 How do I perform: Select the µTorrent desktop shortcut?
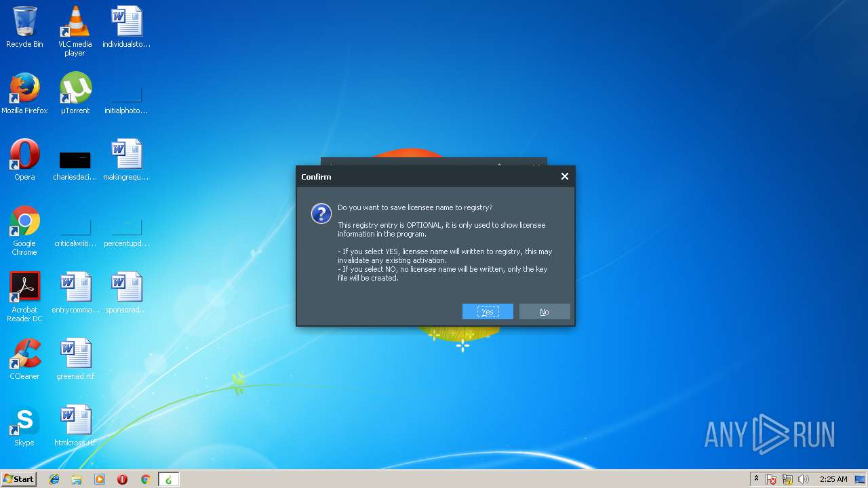(75, 94)
